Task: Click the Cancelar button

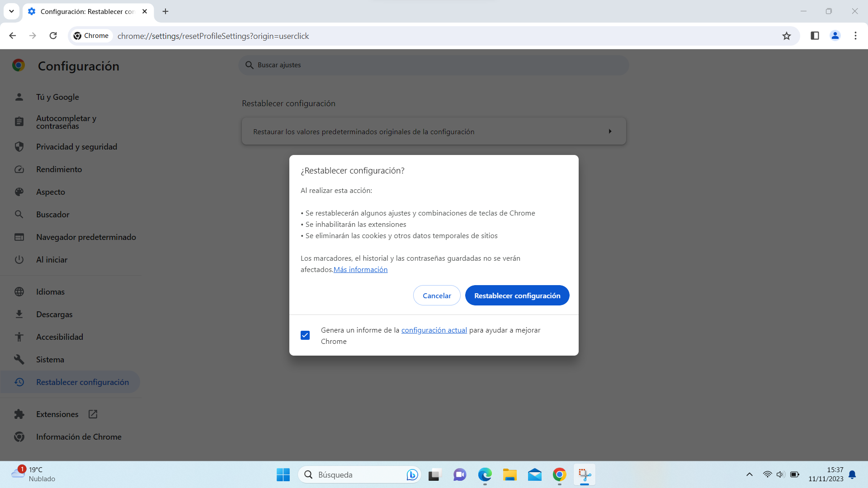Action: [436, 296]
